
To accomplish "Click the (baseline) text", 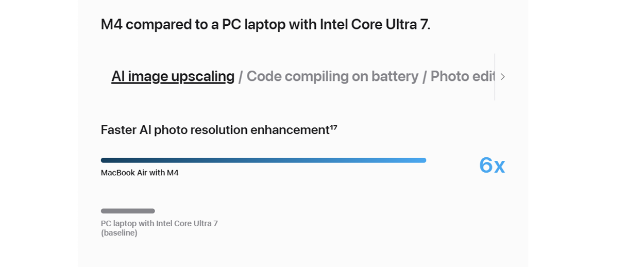I will (x=119, y=233).
